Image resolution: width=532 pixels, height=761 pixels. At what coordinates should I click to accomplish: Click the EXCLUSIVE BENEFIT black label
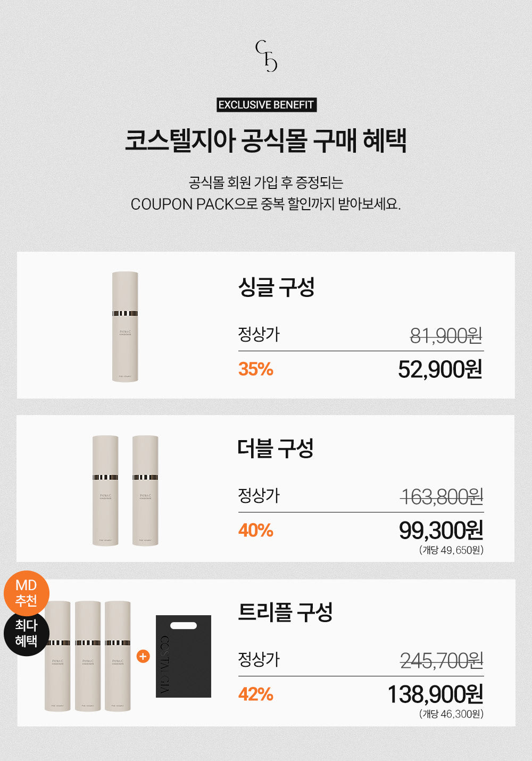click(x=267, y=105)
